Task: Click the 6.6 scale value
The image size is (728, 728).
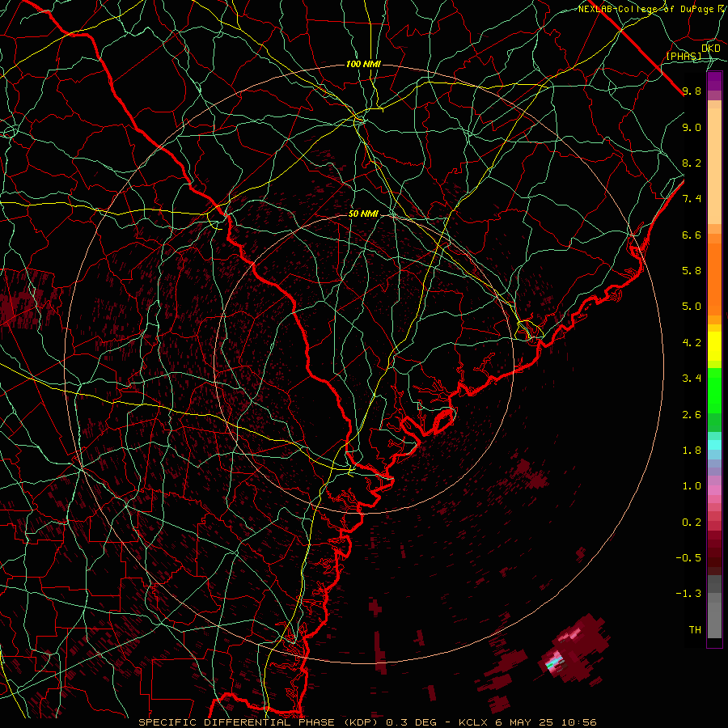Action: coord(692,235)
